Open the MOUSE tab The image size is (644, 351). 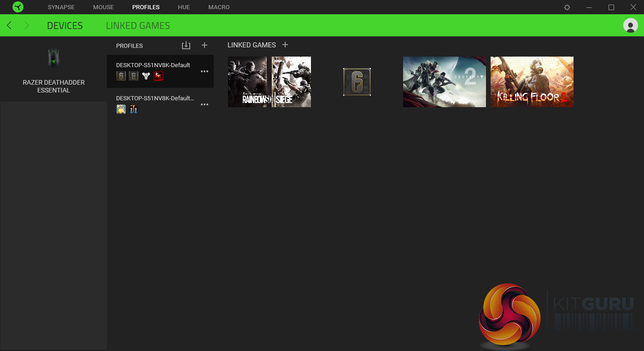pos(103,7)
